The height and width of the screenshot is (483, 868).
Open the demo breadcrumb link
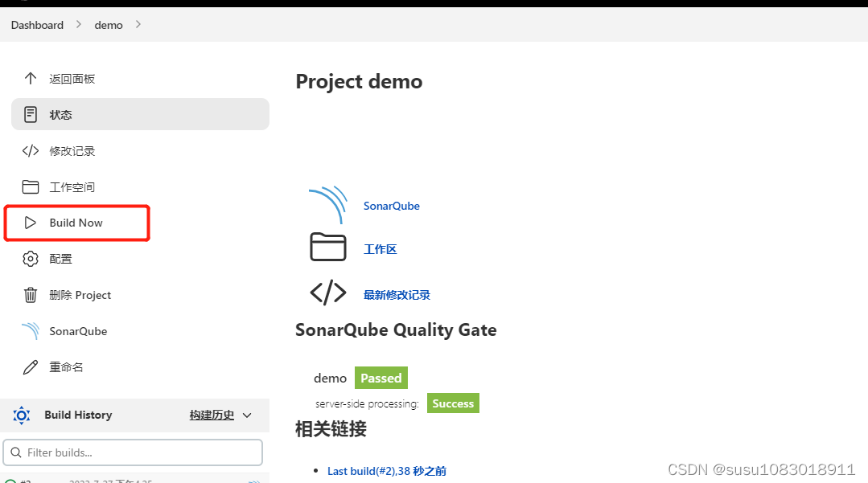pos(109,25)
